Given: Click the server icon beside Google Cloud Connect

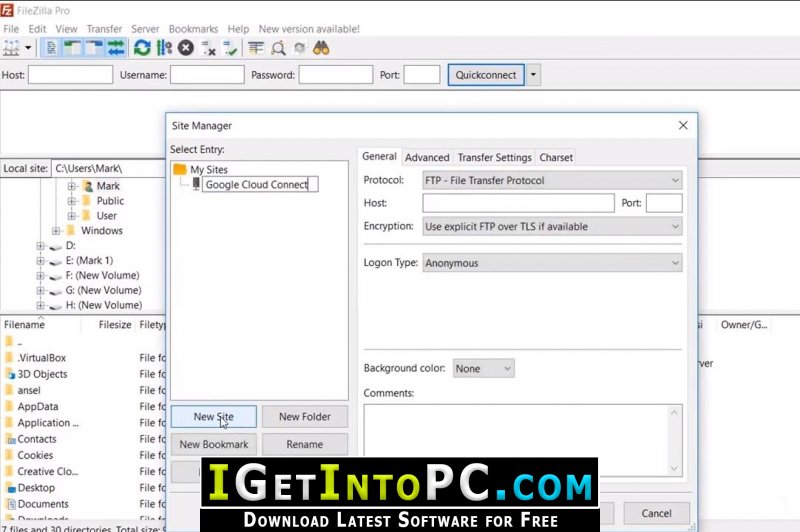Looking at the screenshot, I should [196, 184].
